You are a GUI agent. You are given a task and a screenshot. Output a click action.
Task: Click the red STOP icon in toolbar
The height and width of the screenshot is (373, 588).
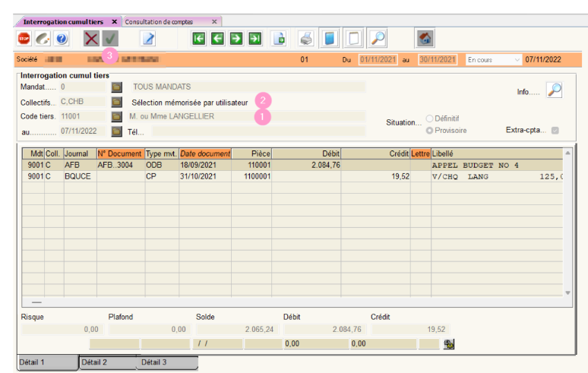click(x=24, y=38)
